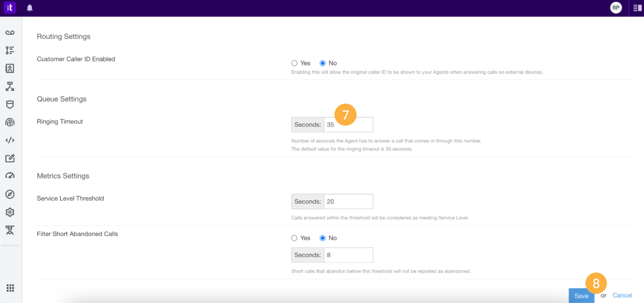Open the notifications bell
Image resolution: width=644 pixels, height=303 pixels.
tap(30, 8)
